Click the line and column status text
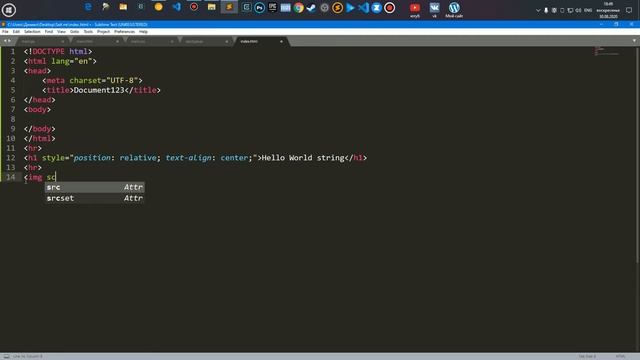Viewport: 640px width, 360px height. 28,356
